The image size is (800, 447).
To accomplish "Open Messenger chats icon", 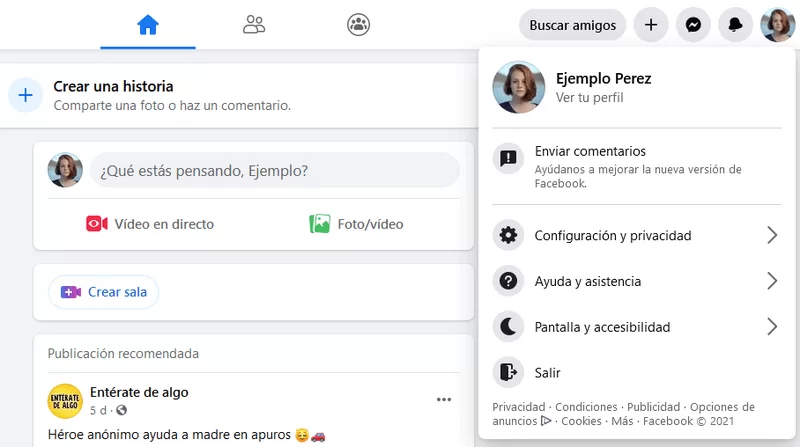I will click(x=693, y=25).
